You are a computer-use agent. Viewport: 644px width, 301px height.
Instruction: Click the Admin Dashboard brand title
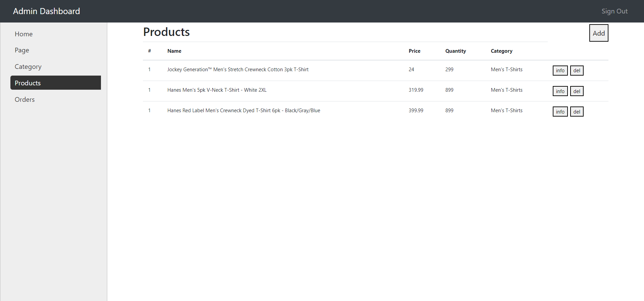(x=46, y=11)
